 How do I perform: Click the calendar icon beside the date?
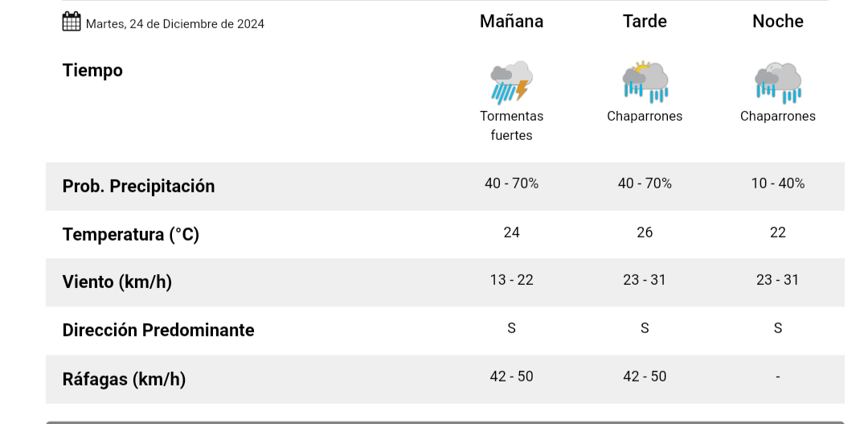[x=72, y=22]
